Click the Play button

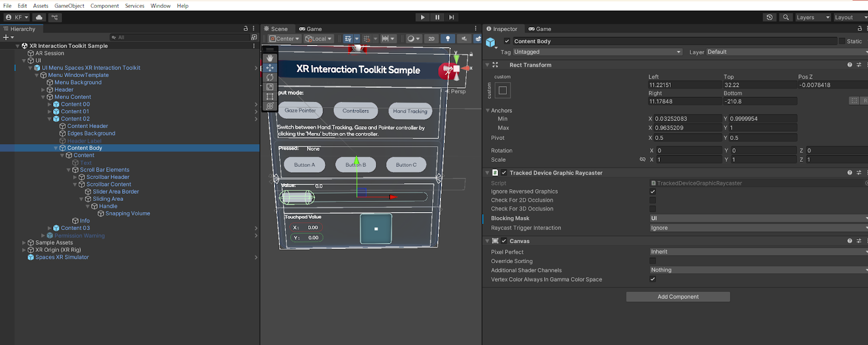[423, 17]
